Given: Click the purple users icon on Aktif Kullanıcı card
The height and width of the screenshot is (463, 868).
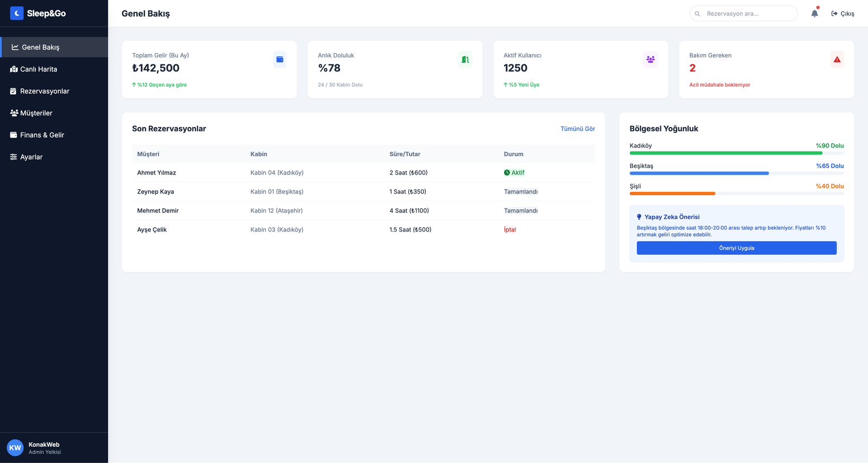Looking at the screenshot, I should tap(650, 60).
